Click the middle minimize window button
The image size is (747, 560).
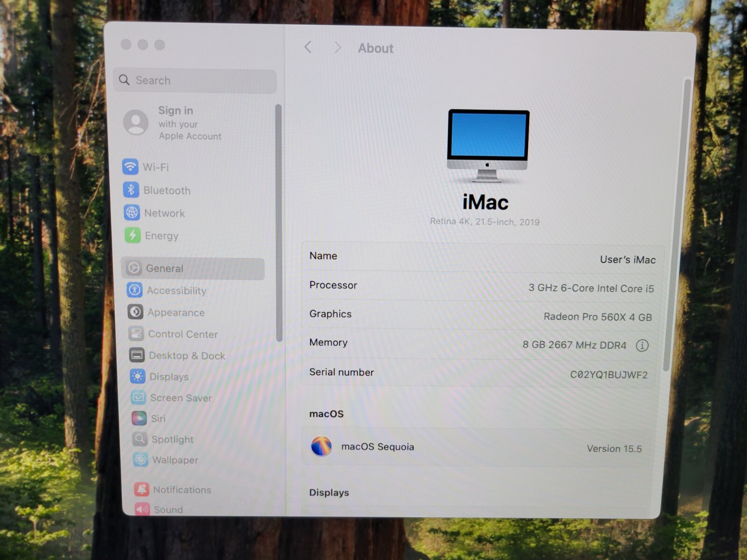[143, 45]
